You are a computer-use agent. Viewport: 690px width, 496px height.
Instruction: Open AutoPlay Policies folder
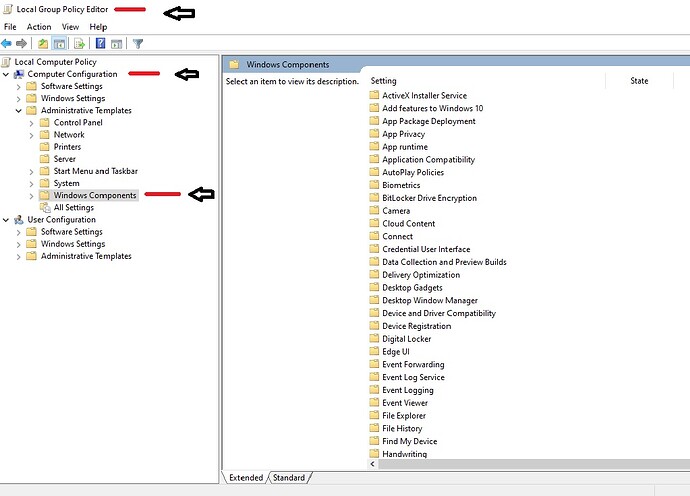413,172
